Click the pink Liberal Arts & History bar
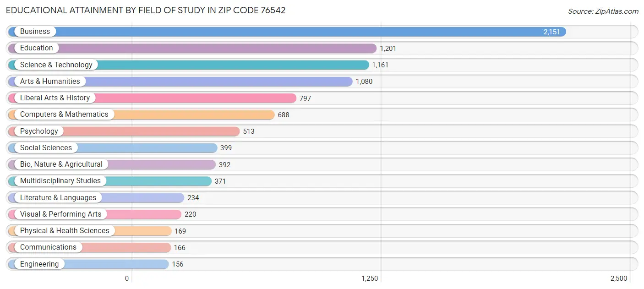644x289 pixels. pos(152,98)
